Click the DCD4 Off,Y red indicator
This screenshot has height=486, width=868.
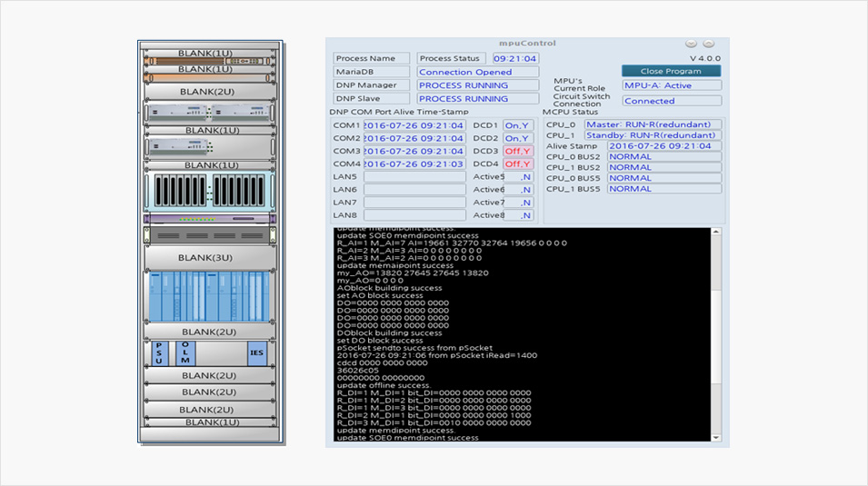(x=518, y=164)
